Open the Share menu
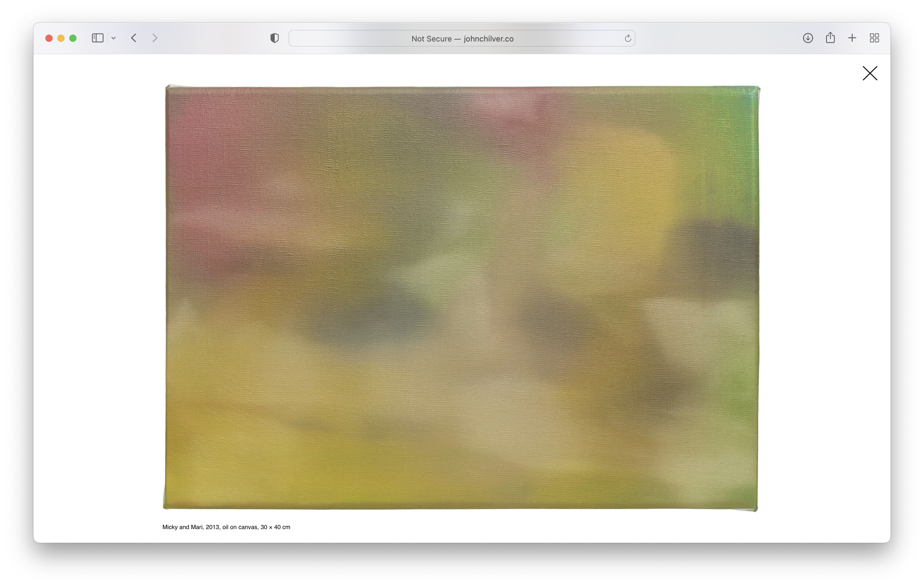This screenshot has height=587, width=924. (x=830, y=38)
